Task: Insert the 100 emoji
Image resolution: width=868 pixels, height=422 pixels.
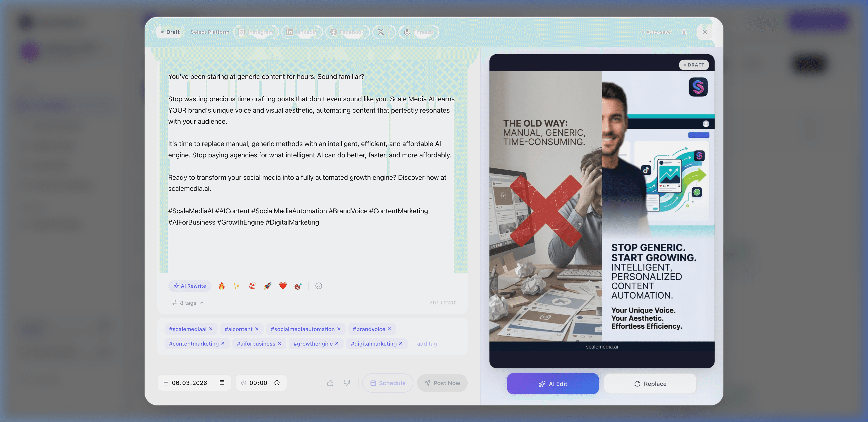Action: [x=252, y=286]
